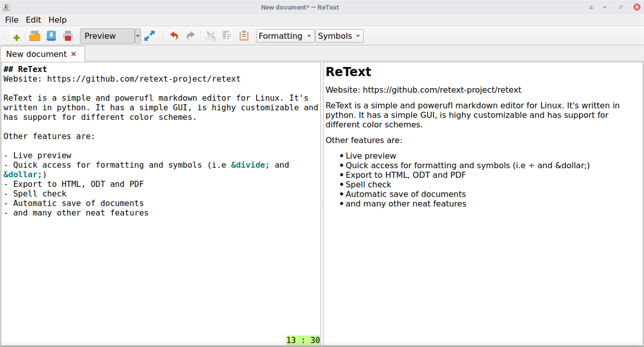The image size is (644, 347).
Task: Expand the Formatting dropdown
Action: tap(286, 36)
